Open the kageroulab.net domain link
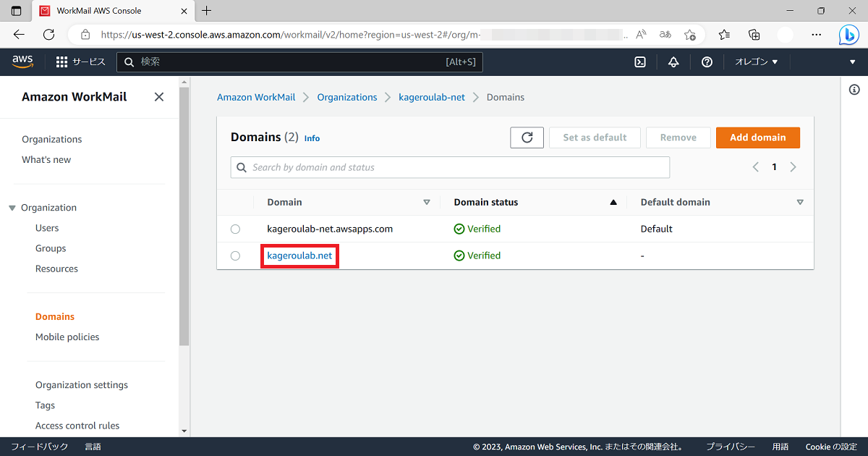Viewport: 868px width, 456px height. click(299, 255)
